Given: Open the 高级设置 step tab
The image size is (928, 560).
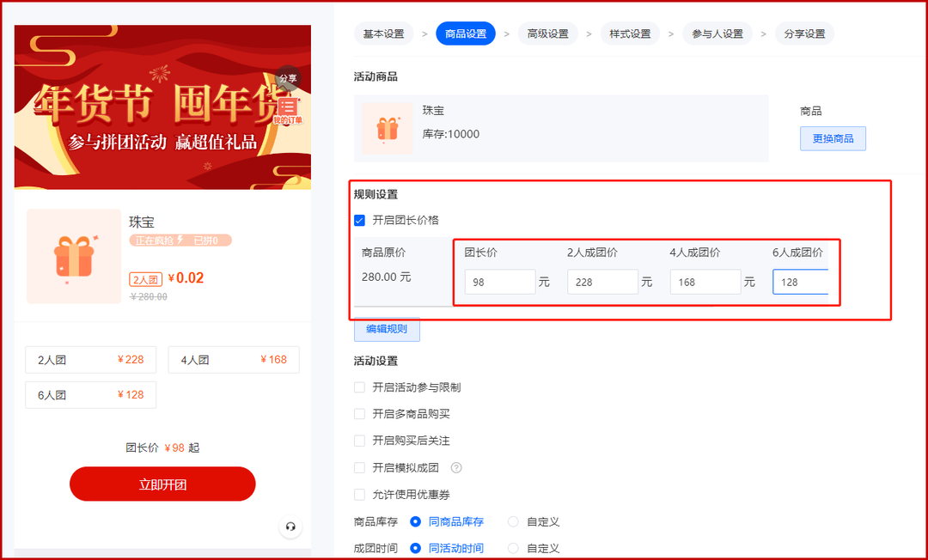Looking at the screenshot, I should pyautogui.click(x=548, y=33).
